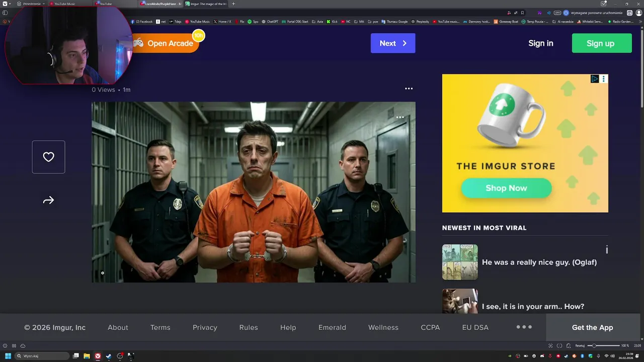The height and width of the screenshot is (362, 644).
Task: Open the extensions icon beside the profile avatar
Action: pos(629,13)
